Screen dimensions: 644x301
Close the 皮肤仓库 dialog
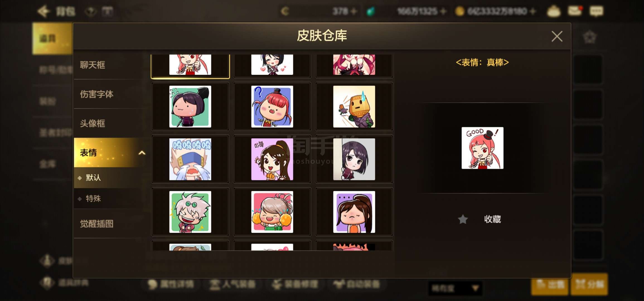(557, 36)
